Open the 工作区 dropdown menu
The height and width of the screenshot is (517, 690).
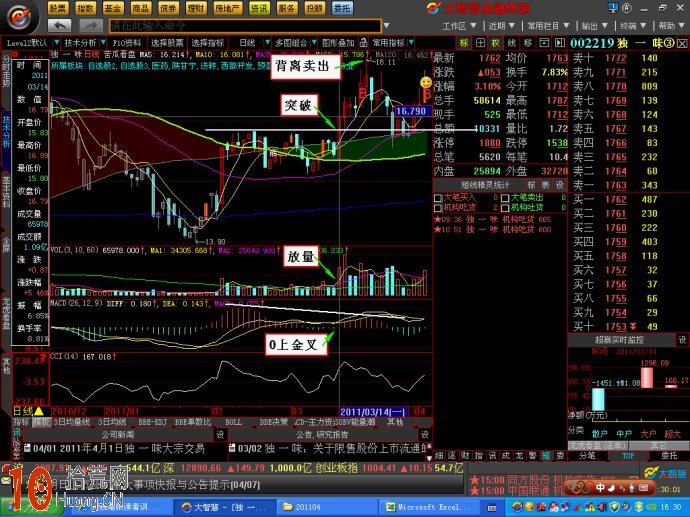point(459,26)
